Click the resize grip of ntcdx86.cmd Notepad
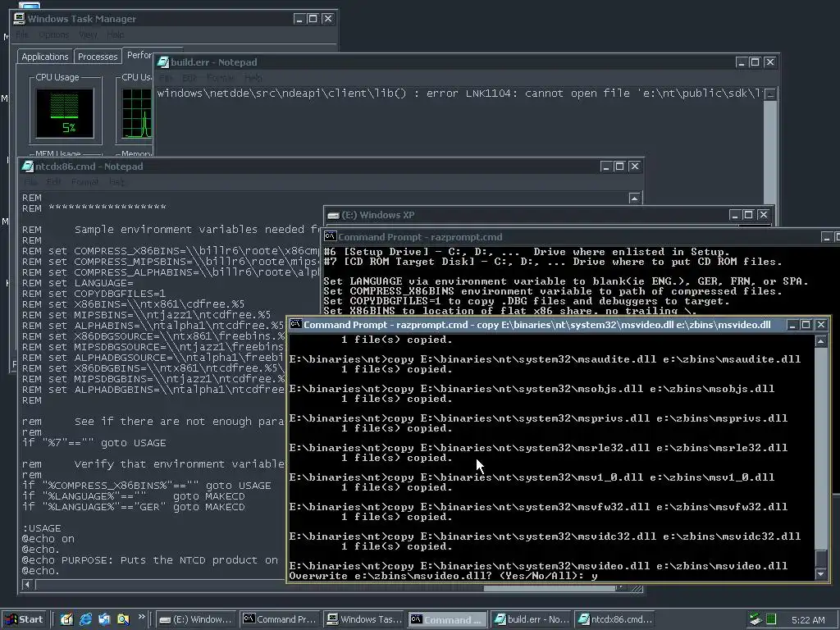840x630 pixels. 637,588
